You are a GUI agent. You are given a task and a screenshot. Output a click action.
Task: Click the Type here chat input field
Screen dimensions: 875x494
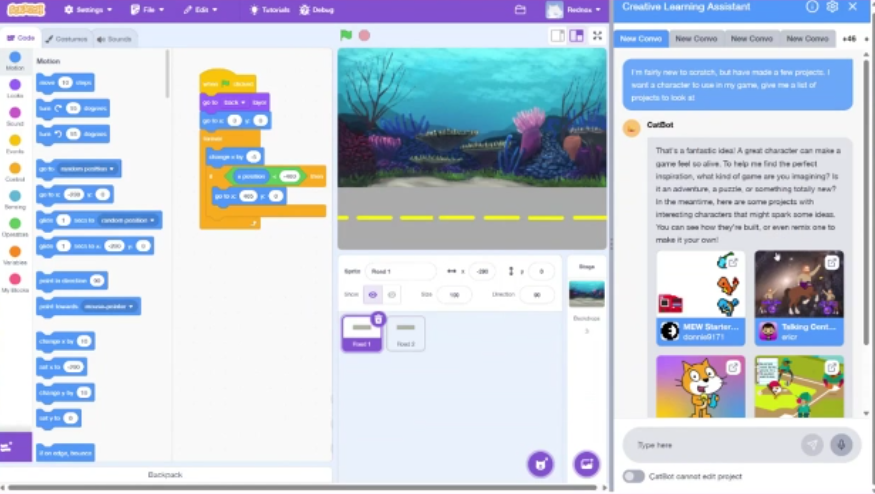coord(712,445)
